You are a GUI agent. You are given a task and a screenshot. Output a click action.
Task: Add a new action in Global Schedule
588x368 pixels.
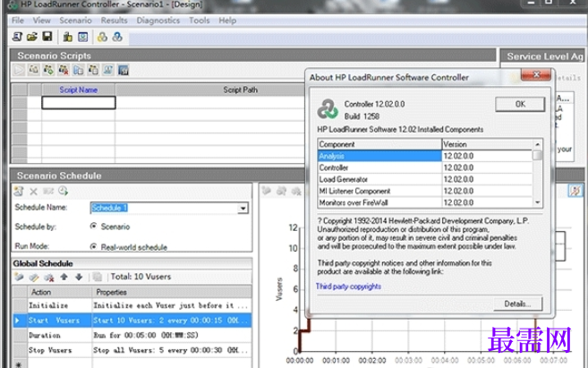[19, 278]
